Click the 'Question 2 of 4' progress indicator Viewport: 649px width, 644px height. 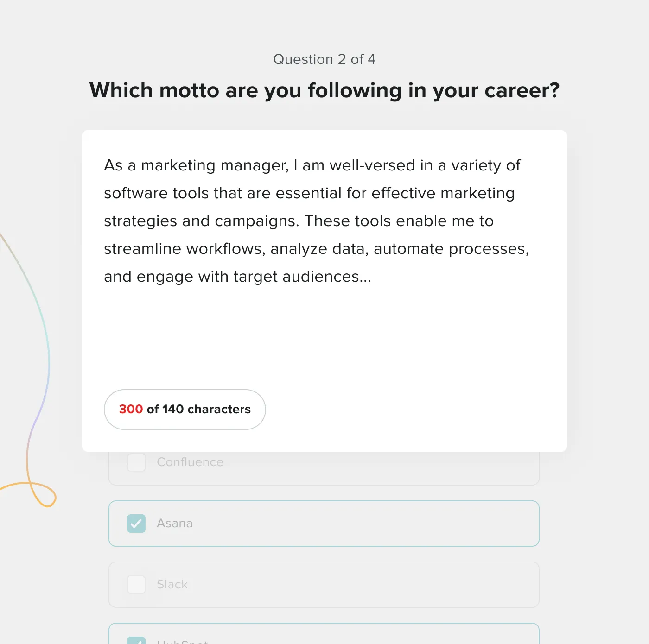click(324, 59)
